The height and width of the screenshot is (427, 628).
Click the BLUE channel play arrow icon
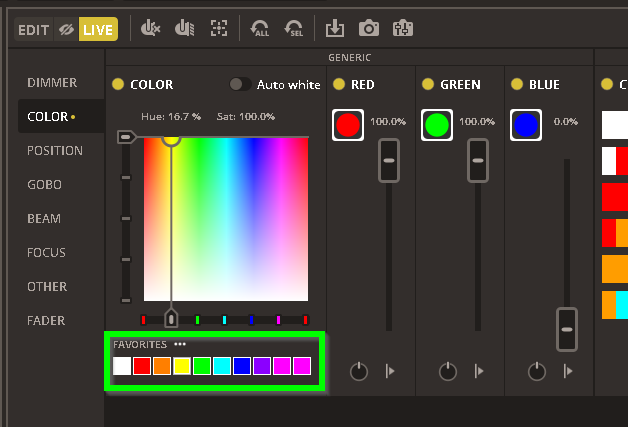point(568,371)
